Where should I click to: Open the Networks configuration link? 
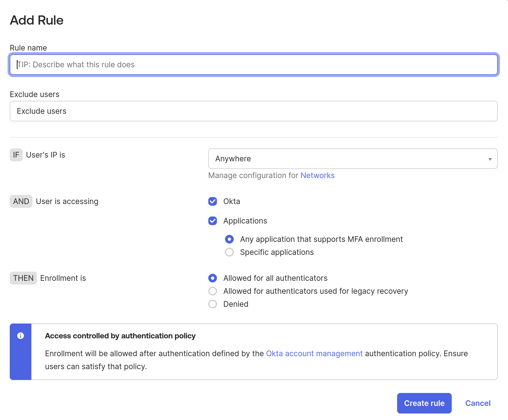[x=317, y=175]
